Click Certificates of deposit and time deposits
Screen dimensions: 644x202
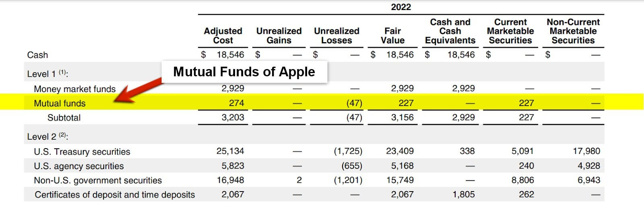click(115, 195)
